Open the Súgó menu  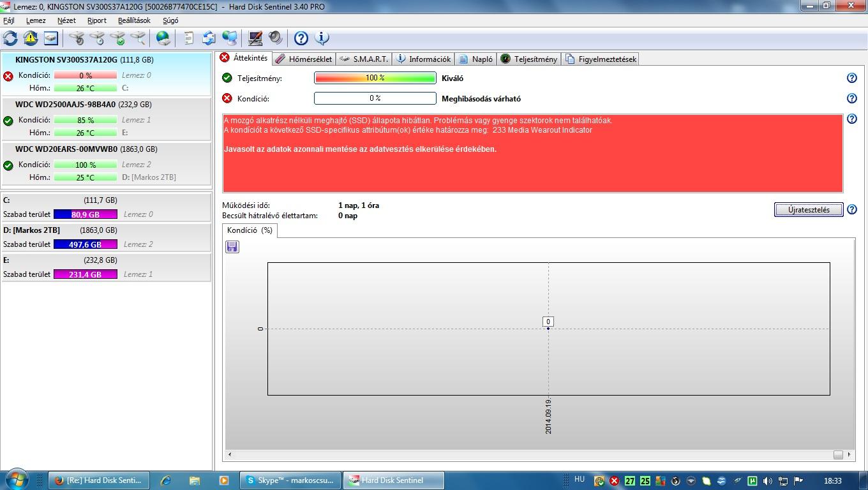pyautogui.click(x=170, y=20)
